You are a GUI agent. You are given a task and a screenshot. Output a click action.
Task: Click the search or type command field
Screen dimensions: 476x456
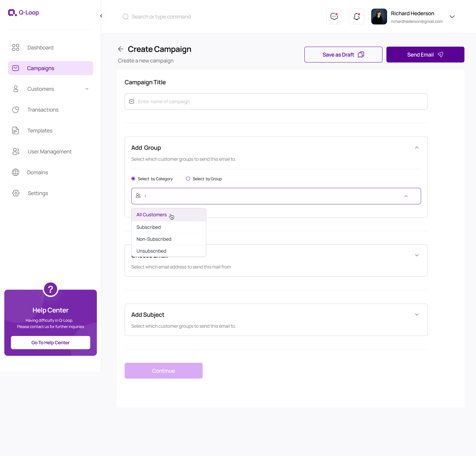coord(161,17)
